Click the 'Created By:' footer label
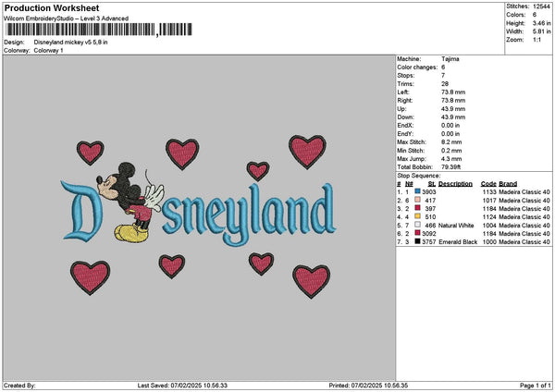 [19, 386]
